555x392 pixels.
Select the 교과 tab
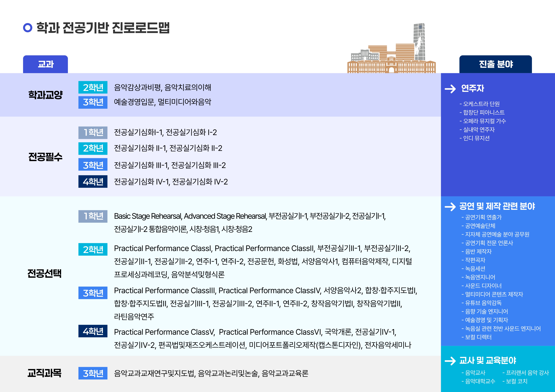[45, 64]
